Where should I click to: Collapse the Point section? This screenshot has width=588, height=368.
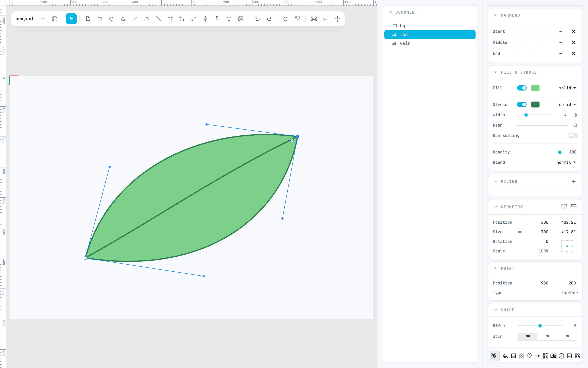[496, 268]
